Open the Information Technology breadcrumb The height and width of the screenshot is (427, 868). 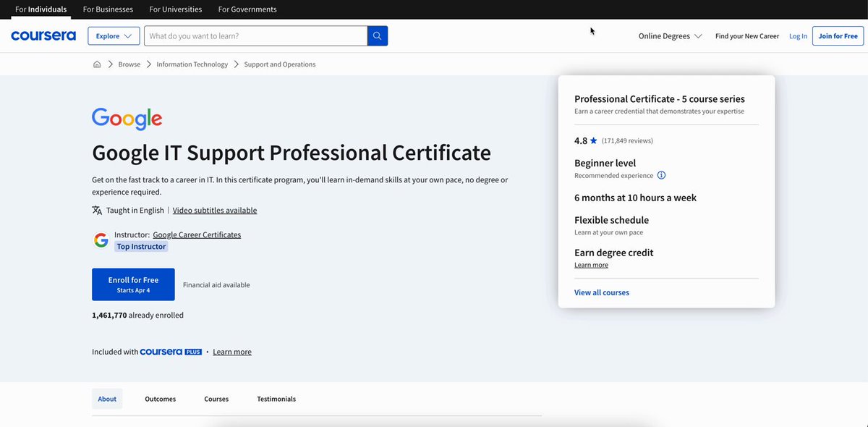coord(192,64)
